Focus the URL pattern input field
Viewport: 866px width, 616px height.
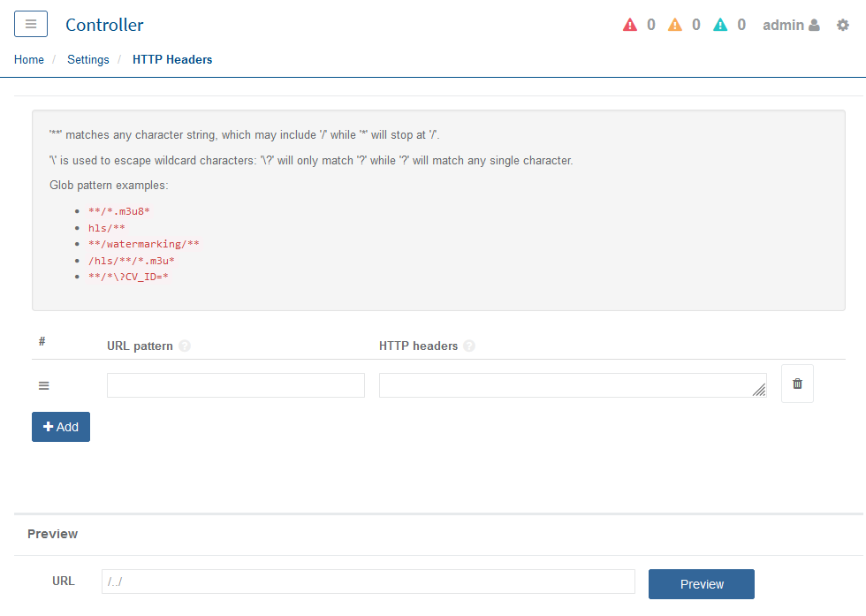pyautogui.click(x=235, y=385)
